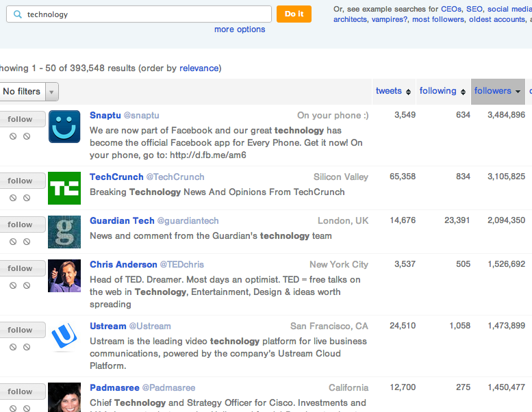The height and width of the screenshot is (412, 532).
Task: Open the Ustream logo avatar
Action: 64,336
